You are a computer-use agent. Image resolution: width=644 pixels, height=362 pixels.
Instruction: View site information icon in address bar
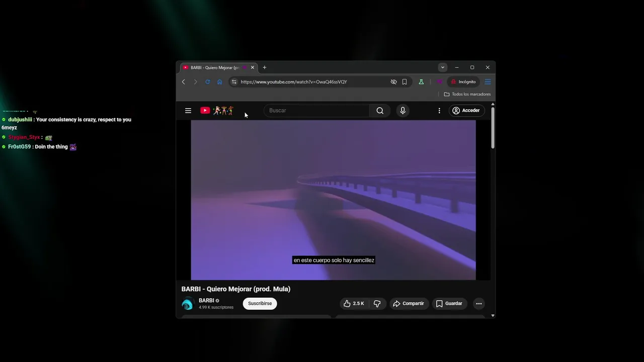(234, 82)
